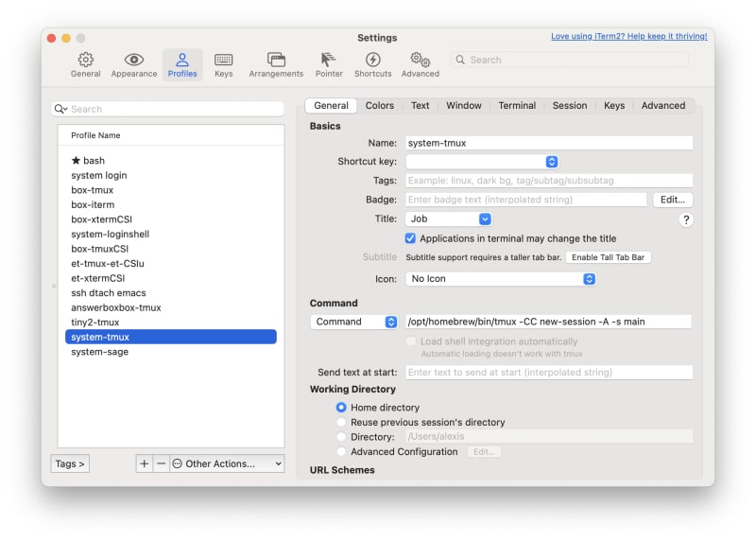Click magnifier icon in settings search

460,60
